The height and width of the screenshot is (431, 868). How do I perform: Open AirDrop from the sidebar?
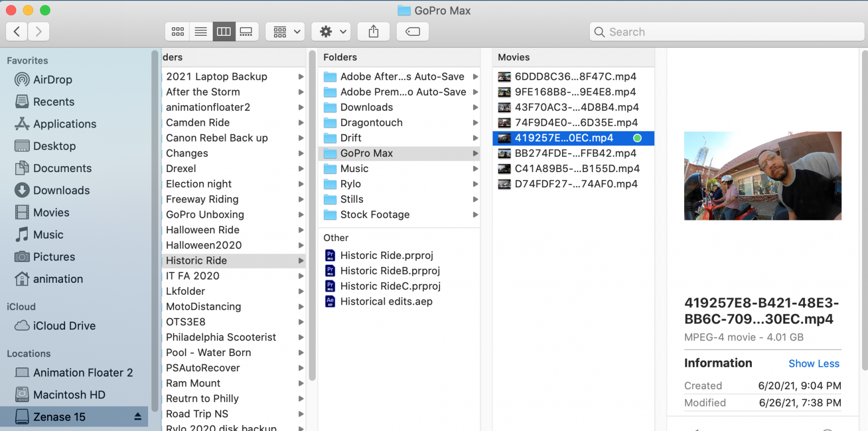[52, 80]
